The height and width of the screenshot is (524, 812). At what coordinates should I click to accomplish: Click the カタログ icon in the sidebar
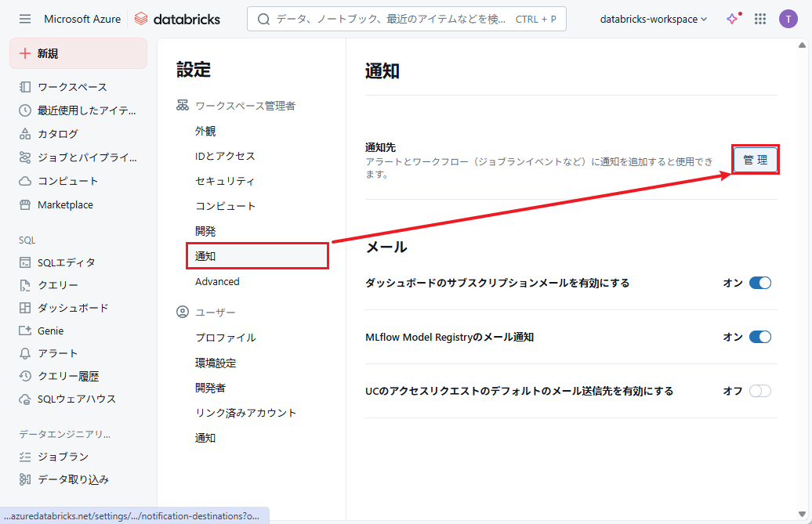click(x=25, y=134)
